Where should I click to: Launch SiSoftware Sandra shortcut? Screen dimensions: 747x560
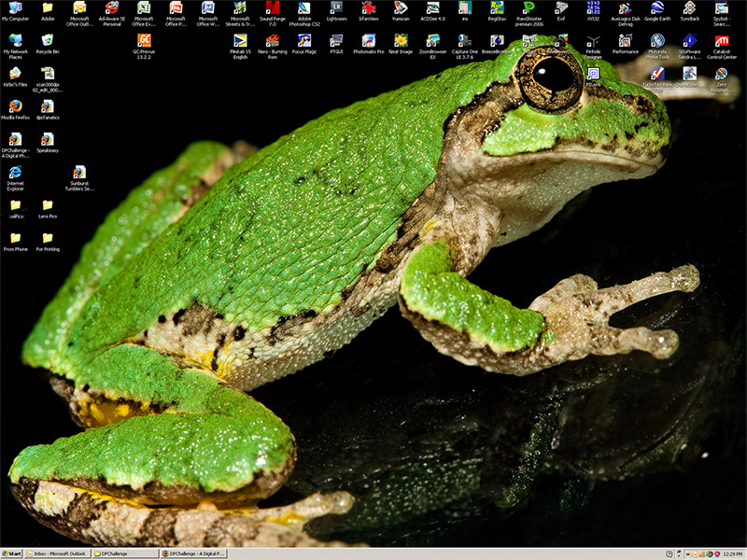click(x=689, y=46)
